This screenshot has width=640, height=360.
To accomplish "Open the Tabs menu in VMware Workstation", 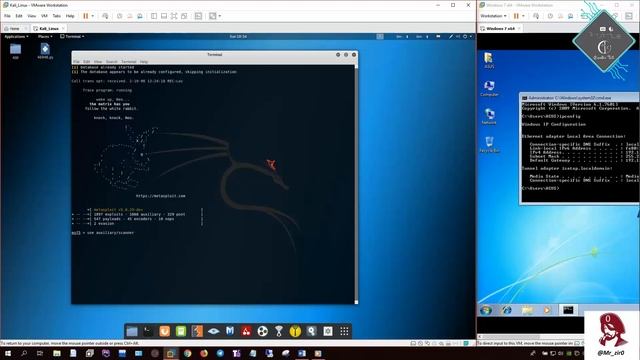I will [x=57, y=16].
